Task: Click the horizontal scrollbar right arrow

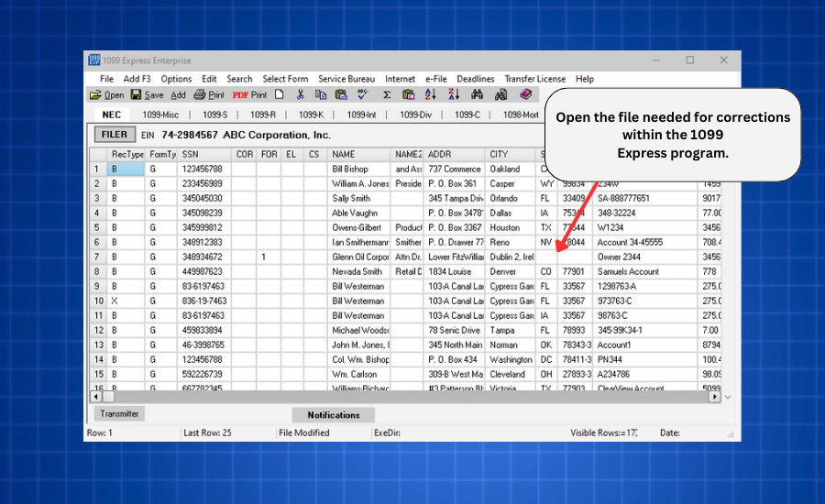Action: tap(715, 398)
